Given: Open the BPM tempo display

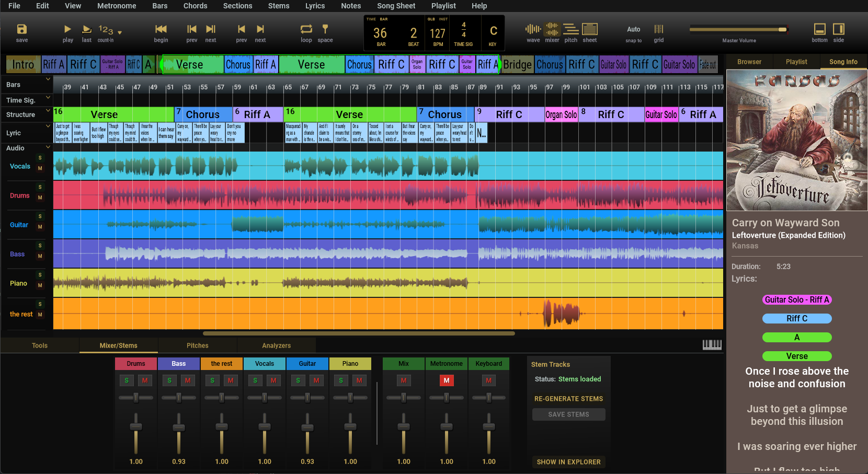Looking at the screenshot, I should 438,34.
